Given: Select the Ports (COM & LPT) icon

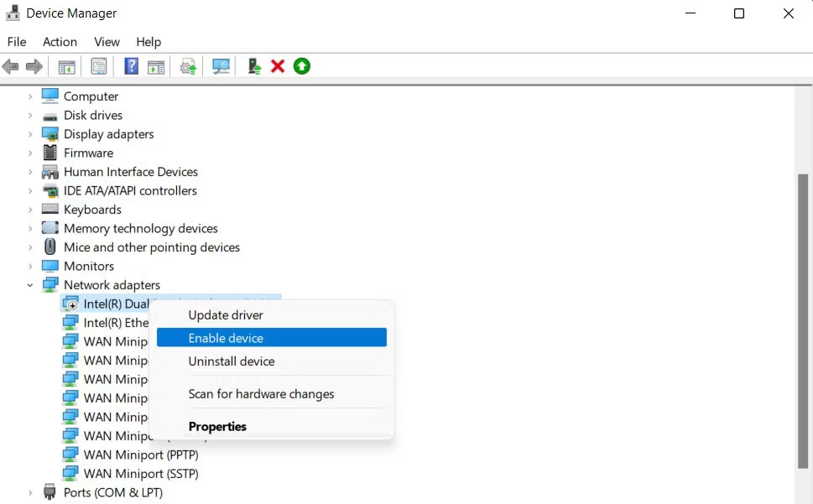Looking at the screenshot, I should (50, 491).
